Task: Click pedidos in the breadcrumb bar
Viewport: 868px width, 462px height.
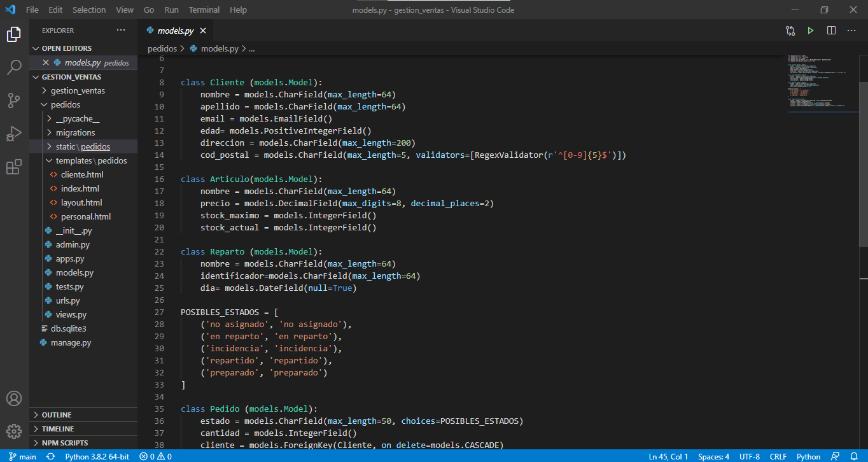Action: click(162, 48)
